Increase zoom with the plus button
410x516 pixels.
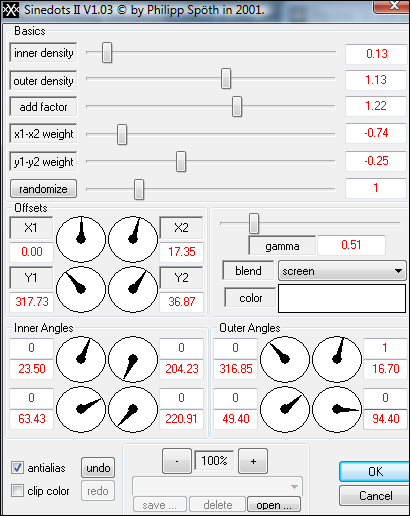(253, 461)
